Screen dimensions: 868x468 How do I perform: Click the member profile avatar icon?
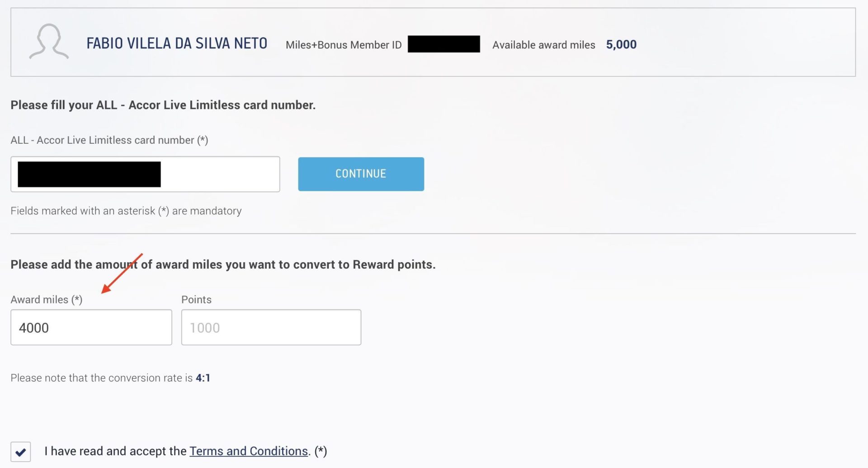(49, 42)
